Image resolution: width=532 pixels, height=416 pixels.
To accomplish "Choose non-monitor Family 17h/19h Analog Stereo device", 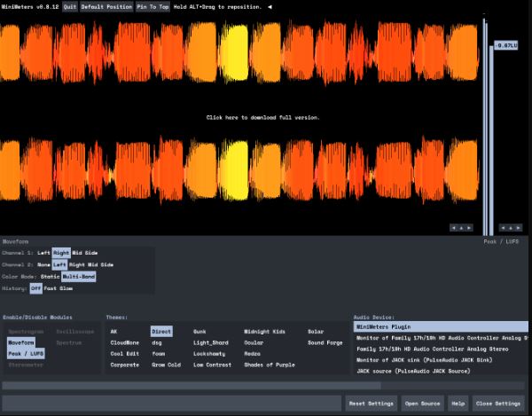I will tap(441, 349).
